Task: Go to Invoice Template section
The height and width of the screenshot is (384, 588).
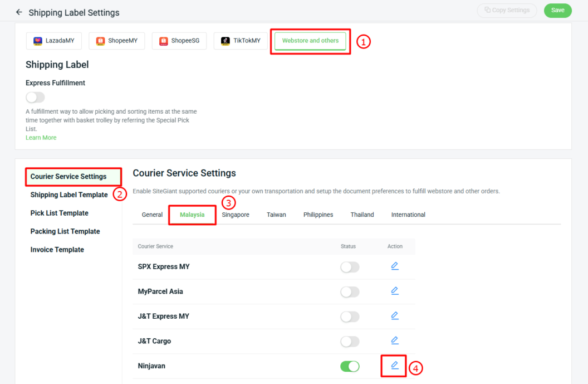Action: coord(57,250)
